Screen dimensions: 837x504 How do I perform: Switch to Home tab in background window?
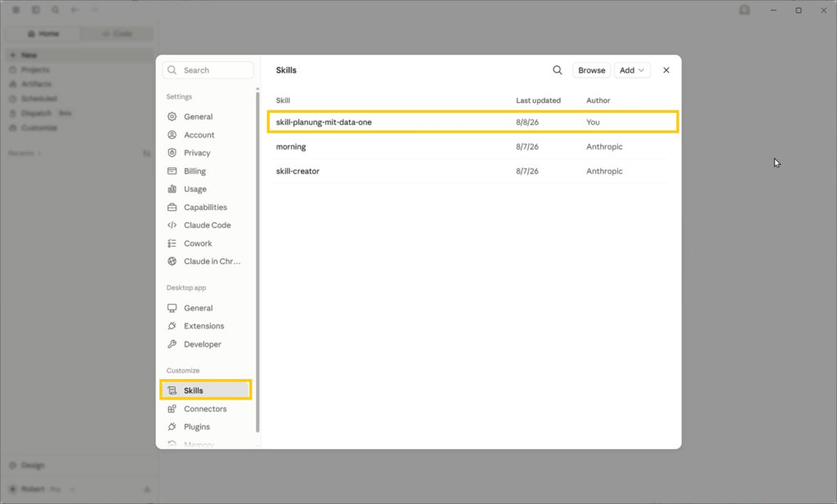(43, 33)
